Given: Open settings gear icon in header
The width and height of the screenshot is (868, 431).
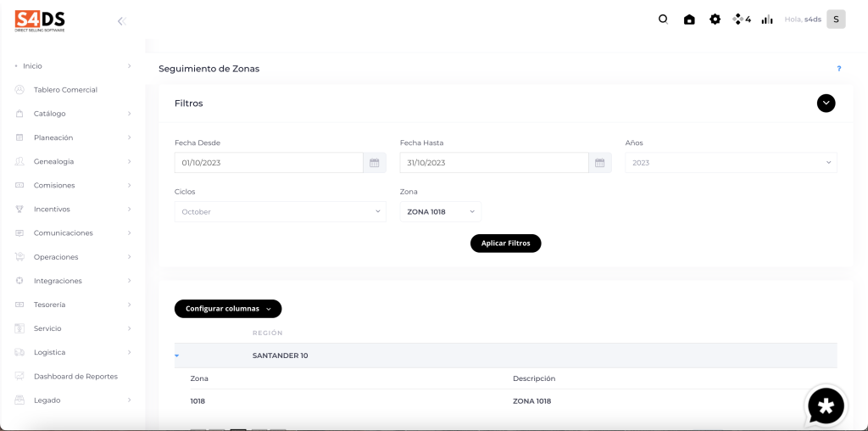Looking at the screenshot, I should click(715, 20).
